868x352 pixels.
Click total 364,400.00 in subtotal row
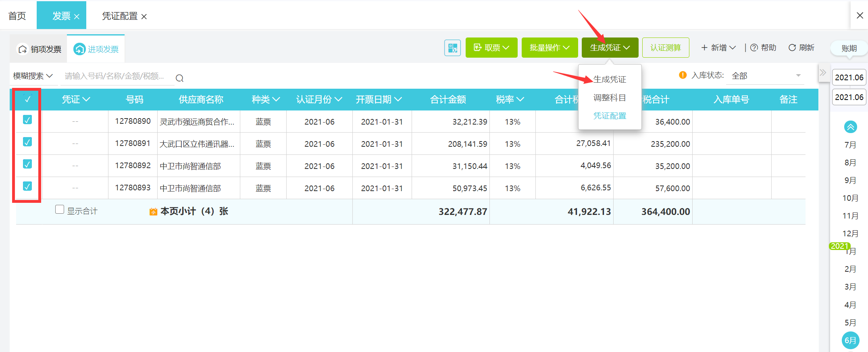(x=666, y=212)
